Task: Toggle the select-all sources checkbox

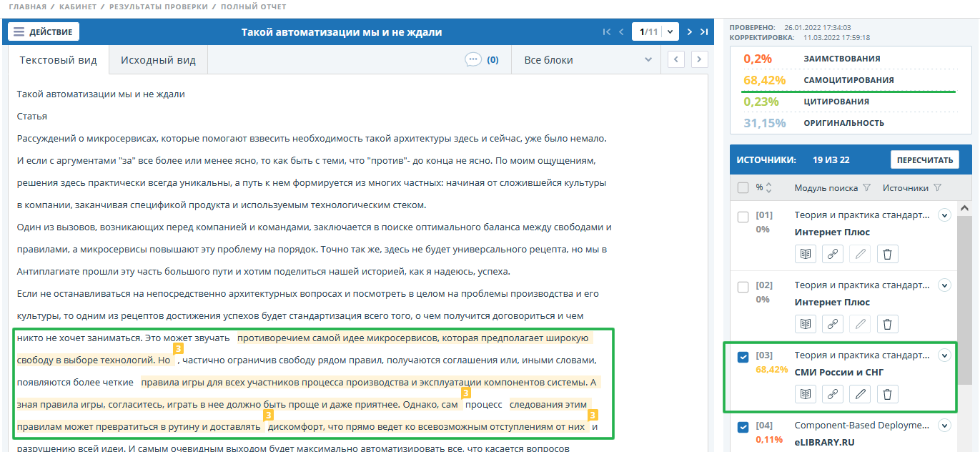Action: [743, 188]
